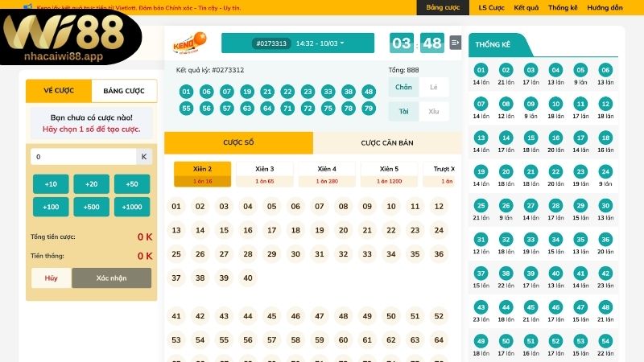The image size is (644, 362).
Task: Toggle the Chẵn (even) option
Action: click(x=403, y=87)
